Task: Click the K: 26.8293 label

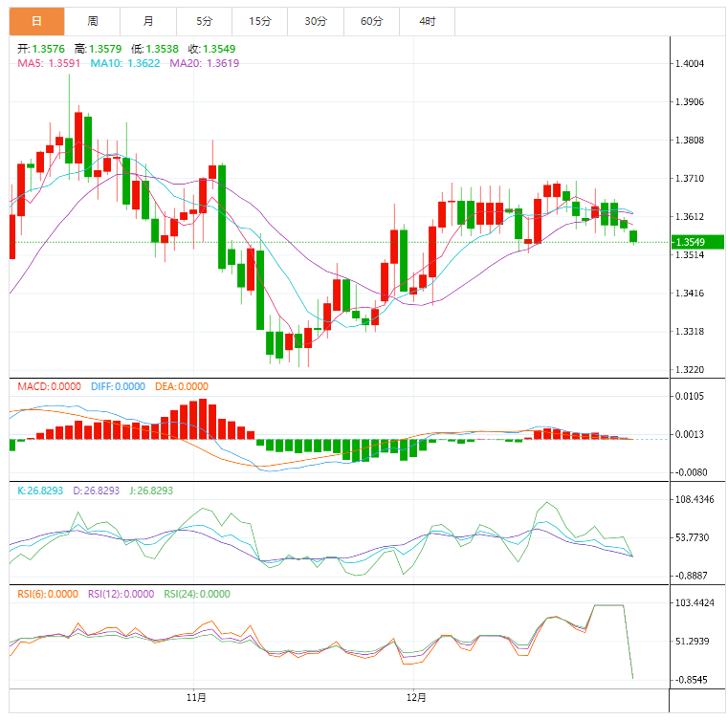Action: (x=40, y=491)
